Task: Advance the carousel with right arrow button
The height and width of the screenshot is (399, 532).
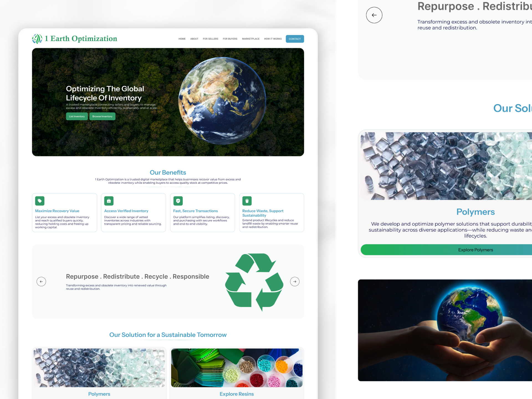Action: [x=295, y=282]
